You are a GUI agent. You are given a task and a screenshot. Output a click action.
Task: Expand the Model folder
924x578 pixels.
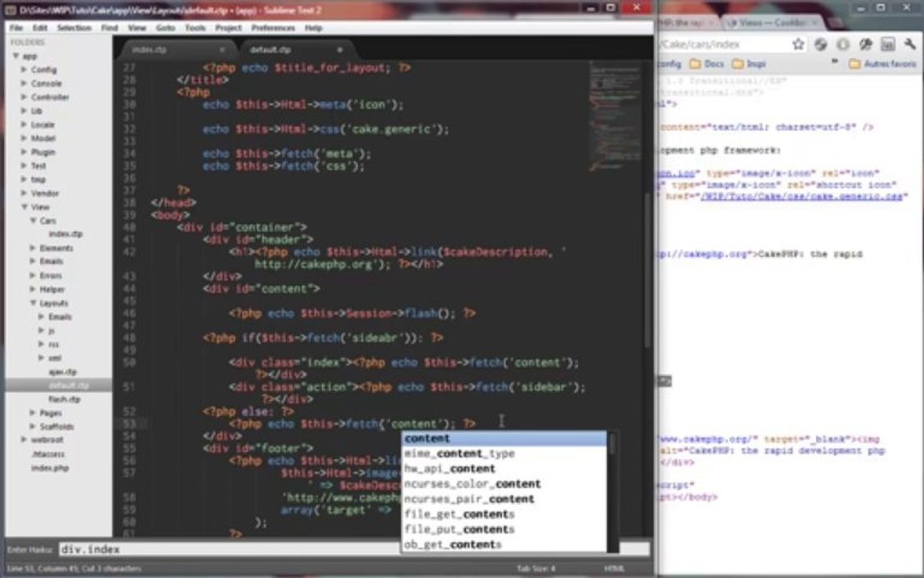coord(24,138)
